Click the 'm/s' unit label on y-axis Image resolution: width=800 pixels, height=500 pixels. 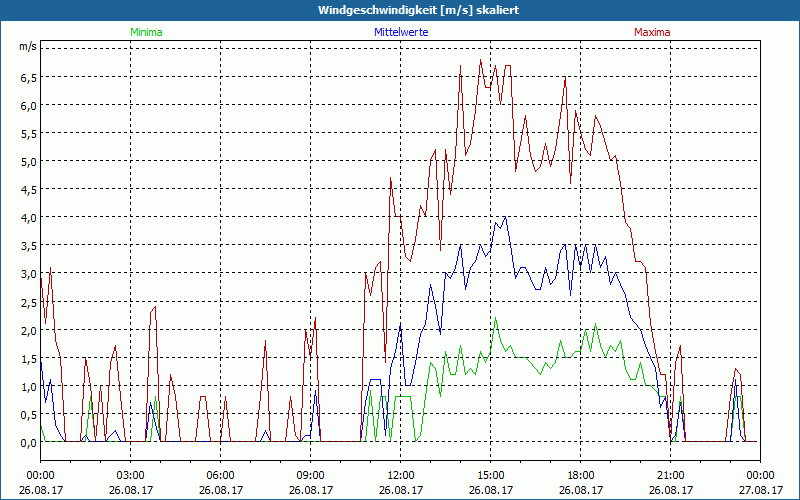[28, 46]
